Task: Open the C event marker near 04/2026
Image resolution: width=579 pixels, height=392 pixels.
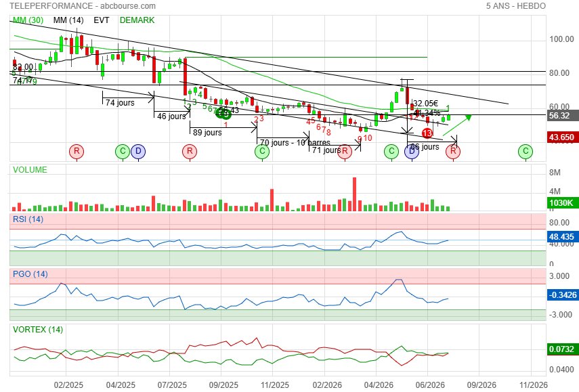Action: (391, 152)
